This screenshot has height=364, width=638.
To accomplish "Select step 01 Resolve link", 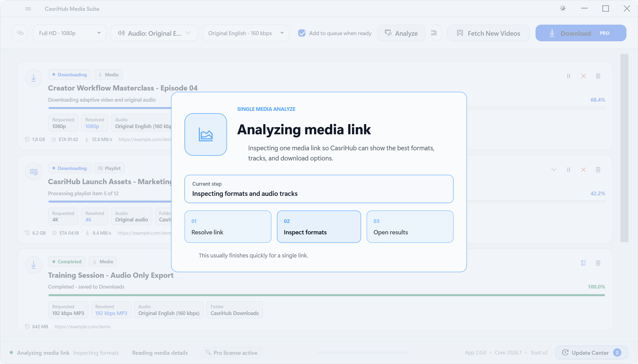I will [x=228, y=227].
